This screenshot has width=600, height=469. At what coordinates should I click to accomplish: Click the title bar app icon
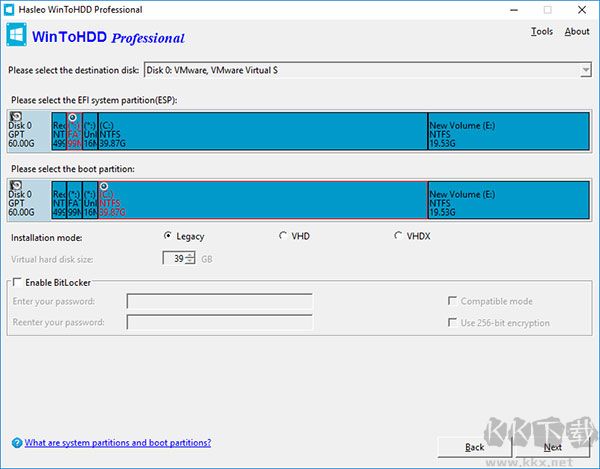pyautogui.click(x=8, y=10)
